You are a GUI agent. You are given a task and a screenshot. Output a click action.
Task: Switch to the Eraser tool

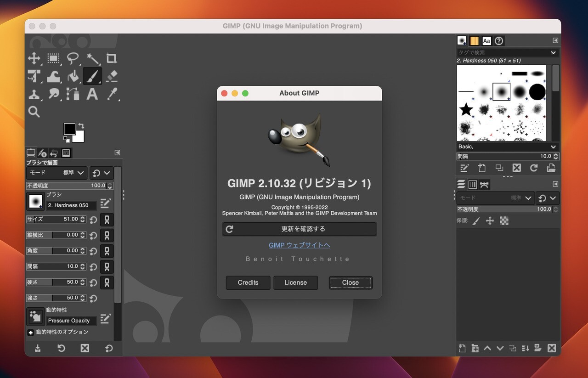click(112, 76)
